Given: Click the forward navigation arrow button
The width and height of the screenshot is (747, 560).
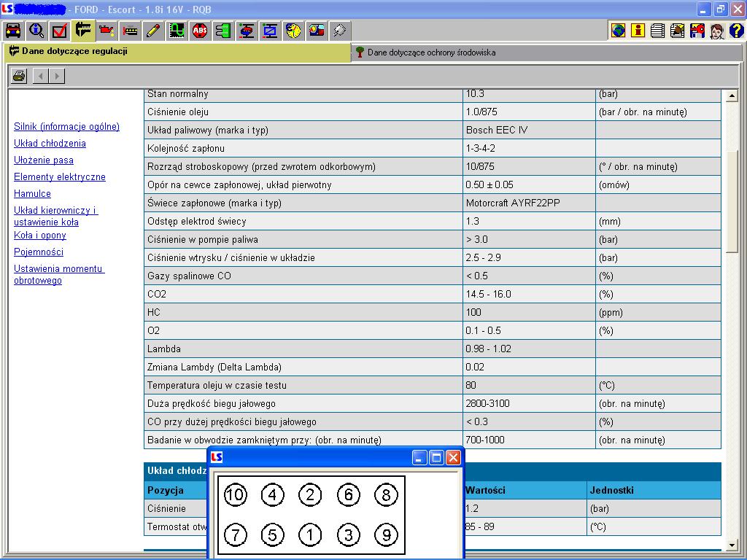Looking at the screenshot, I should pos(57,76).
